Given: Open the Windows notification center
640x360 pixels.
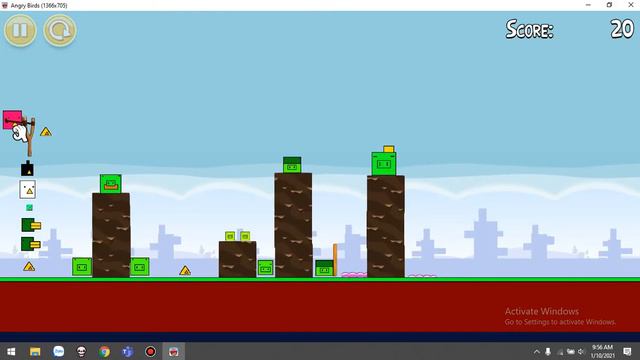Looking at the screenshot, I should pyautogui.click(x=627, y=351).
